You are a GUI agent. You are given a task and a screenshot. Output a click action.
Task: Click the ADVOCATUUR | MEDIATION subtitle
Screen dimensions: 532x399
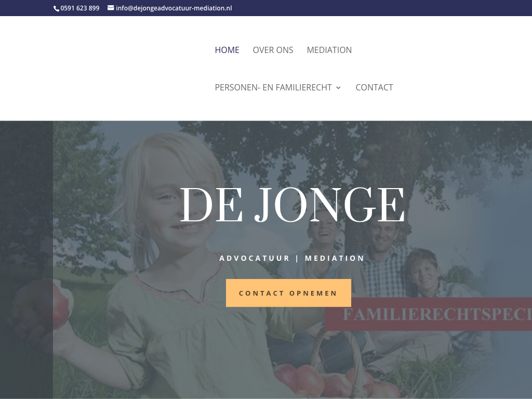click(x=292, y=258)
